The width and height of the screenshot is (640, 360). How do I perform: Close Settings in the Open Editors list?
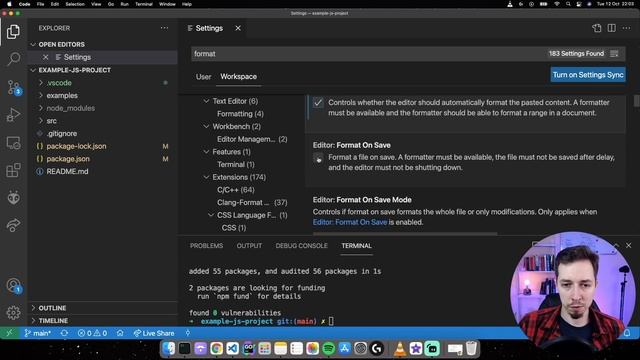pos(46,57)
